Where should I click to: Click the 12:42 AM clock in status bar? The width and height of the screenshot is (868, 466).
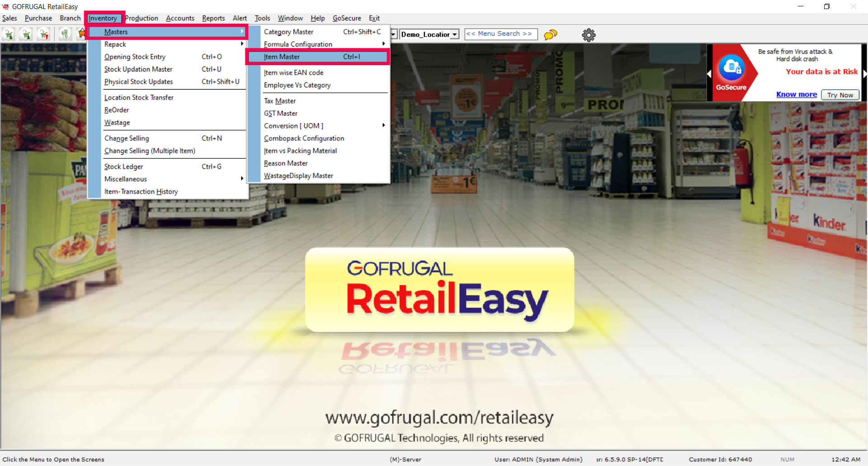pos(846,459)
